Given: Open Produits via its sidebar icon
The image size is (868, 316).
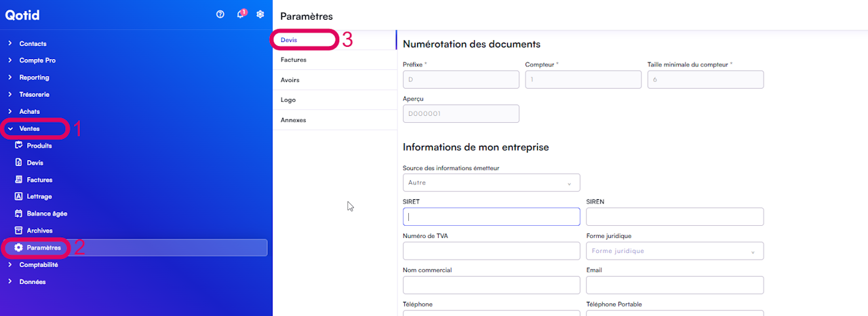Looking at the screenshot, I should click(x=19, y=146).
